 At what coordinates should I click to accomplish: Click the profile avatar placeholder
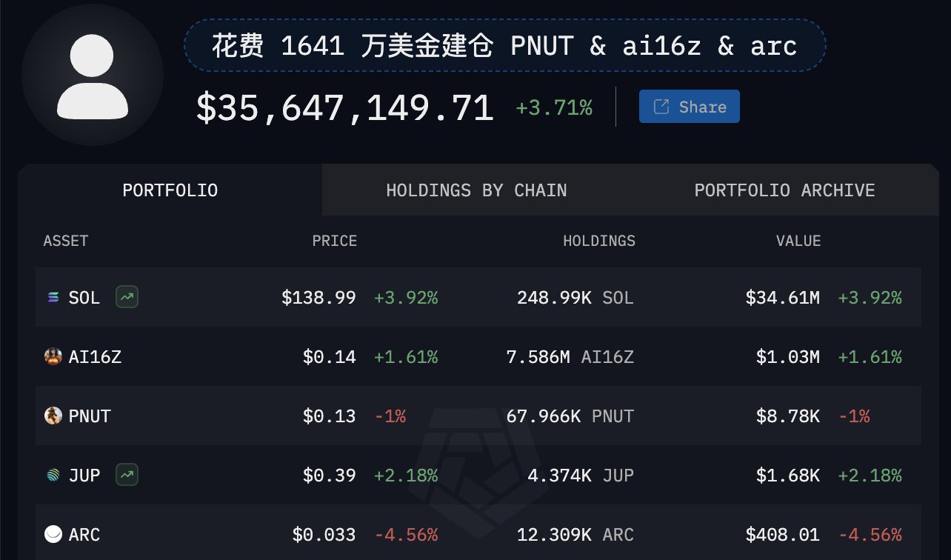point(93,75)
